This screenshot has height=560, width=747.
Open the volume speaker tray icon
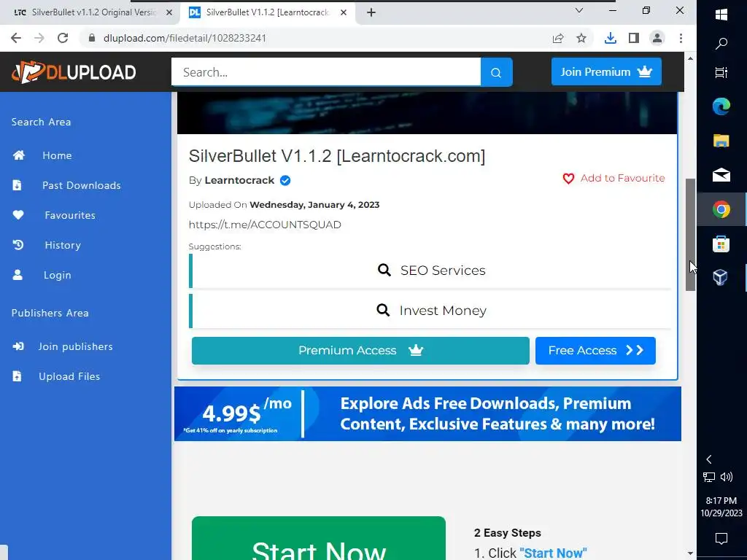pyautogui.click(x=727, y=477)
